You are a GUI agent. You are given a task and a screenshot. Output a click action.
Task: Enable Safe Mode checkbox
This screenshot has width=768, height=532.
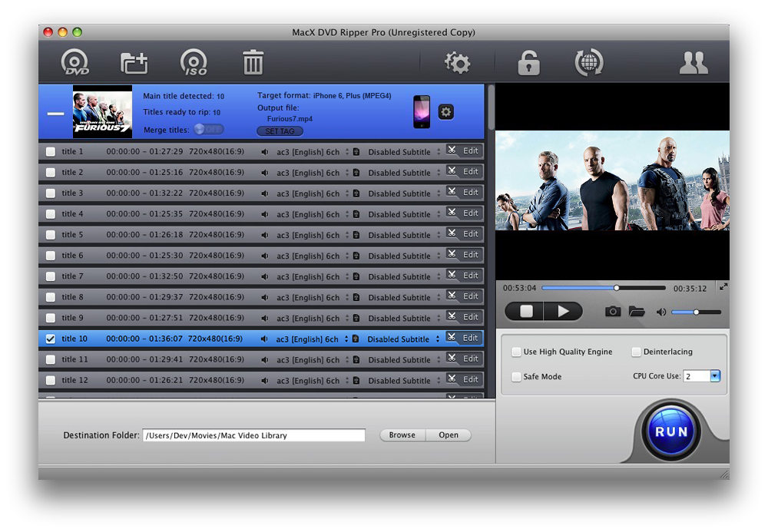(x=516, y=377)
